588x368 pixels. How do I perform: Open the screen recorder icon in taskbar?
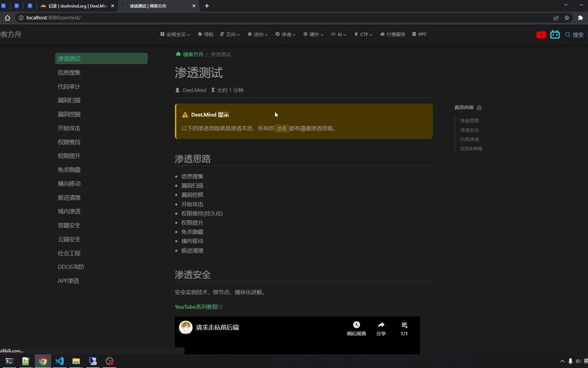(x=109, y=361)
